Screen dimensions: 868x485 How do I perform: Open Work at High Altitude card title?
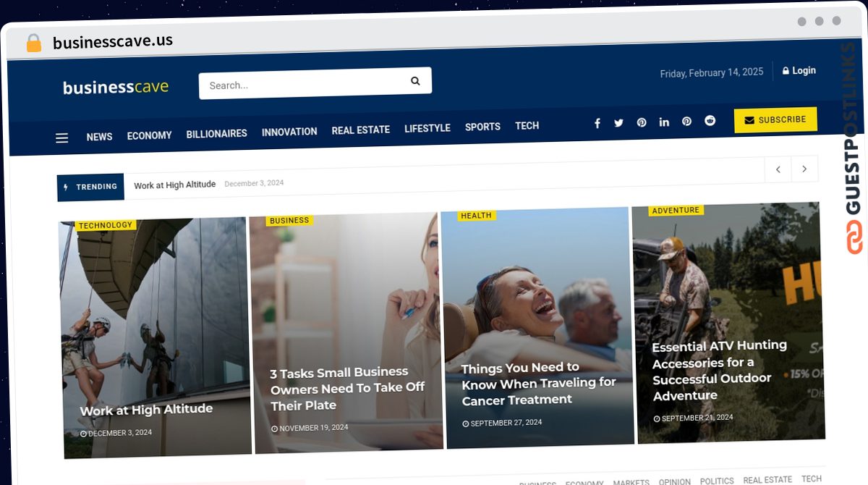146,410
